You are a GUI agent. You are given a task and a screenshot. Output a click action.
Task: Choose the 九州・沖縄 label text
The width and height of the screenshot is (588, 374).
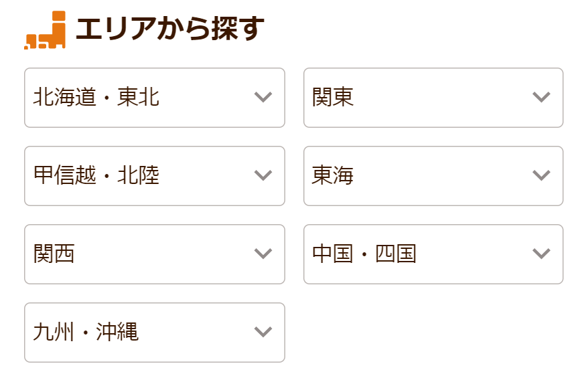coord(86,333)
